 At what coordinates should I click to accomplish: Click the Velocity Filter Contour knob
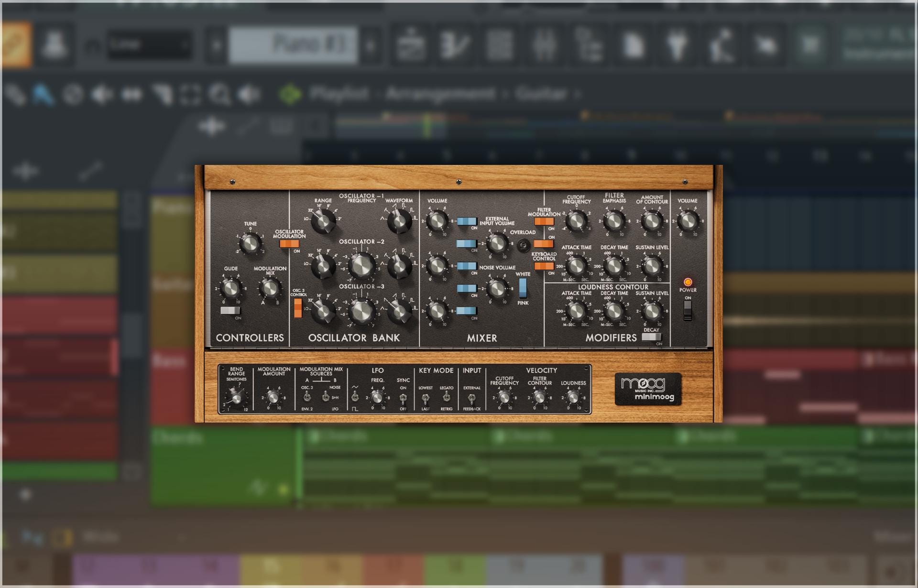pyautogui.click(x=539, y=397)
